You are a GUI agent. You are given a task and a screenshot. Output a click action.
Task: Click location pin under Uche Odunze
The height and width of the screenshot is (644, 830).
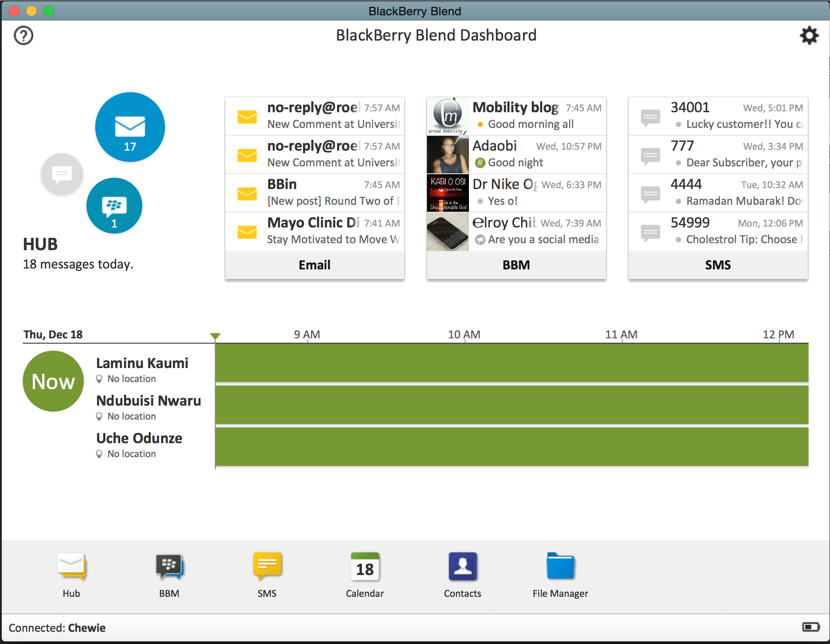(100, 454)
